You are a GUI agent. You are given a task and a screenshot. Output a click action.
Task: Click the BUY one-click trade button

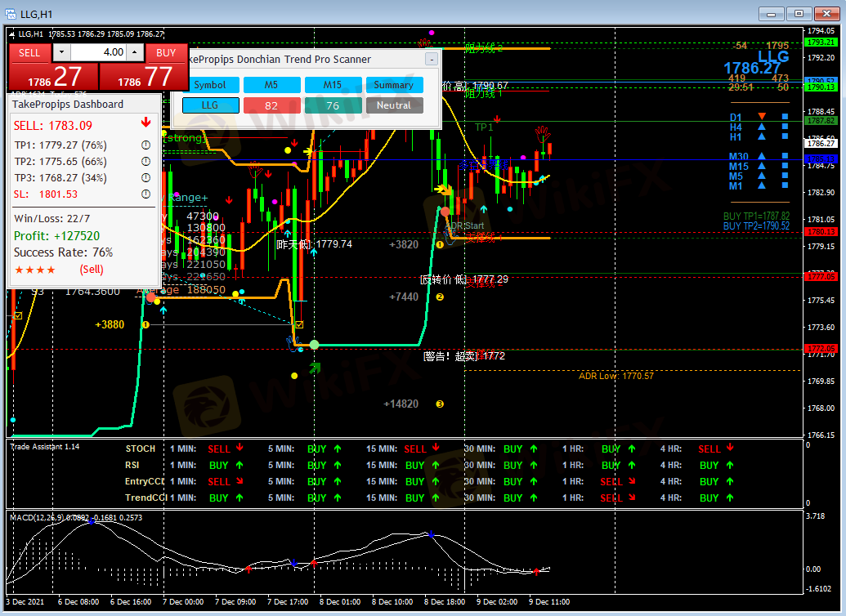(x=166, y=53)
